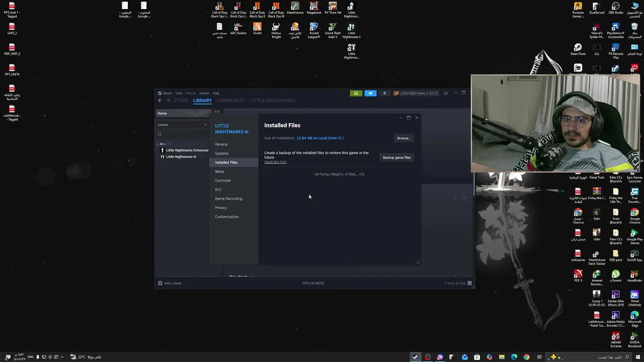This screenshot has height=362, width=644.
Task: Open DualSenseX desktop shortcut
Action: coord(597,9)
